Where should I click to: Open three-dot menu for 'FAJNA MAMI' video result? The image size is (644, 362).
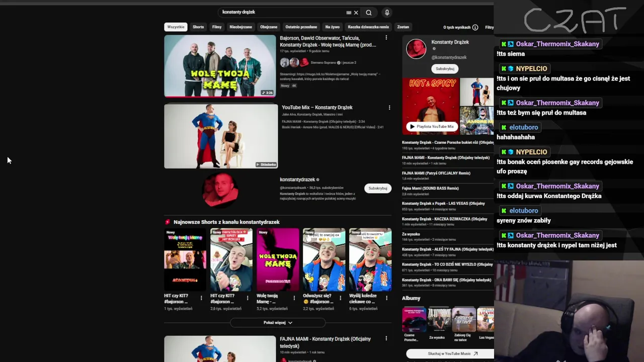pos(386,339)
